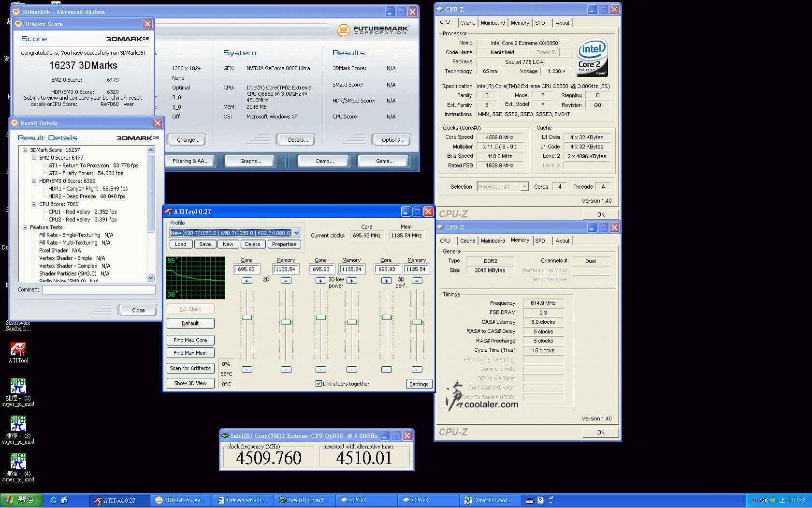Select HDR2 - Deep Freeze result row
812x508 pixels.
87,196
